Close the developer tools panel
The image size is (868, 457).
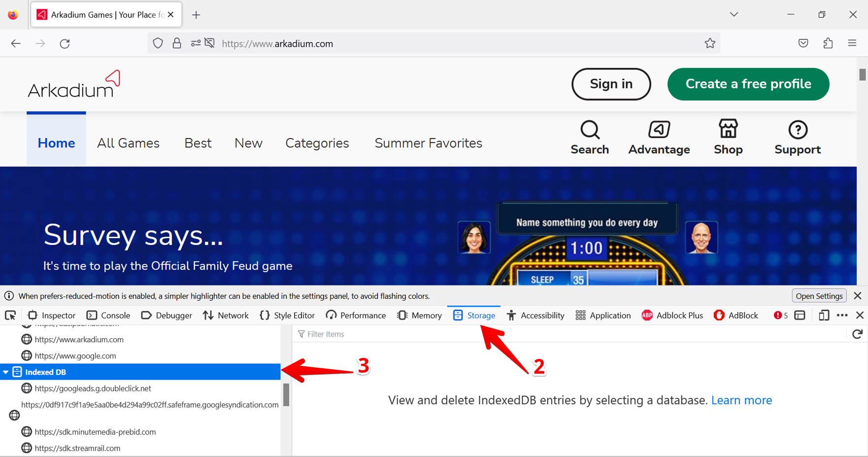(x=860, y=316)
